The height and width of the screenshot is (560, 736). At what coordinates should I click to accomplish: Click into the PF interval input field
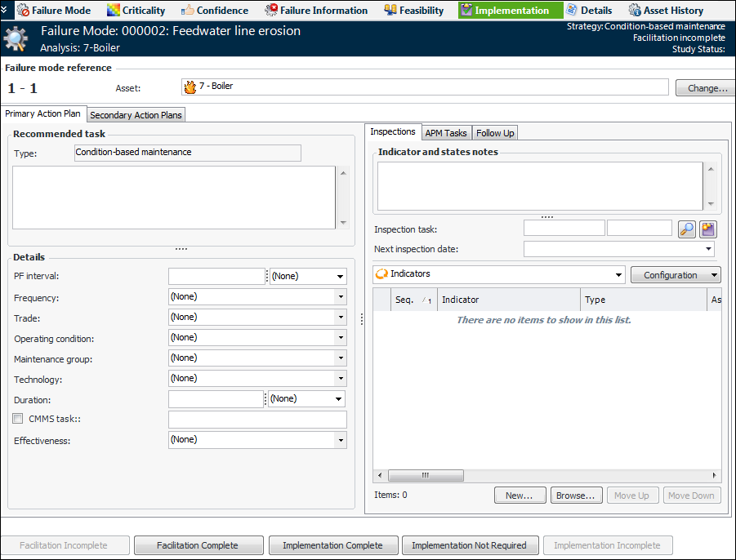pos(216,277)
